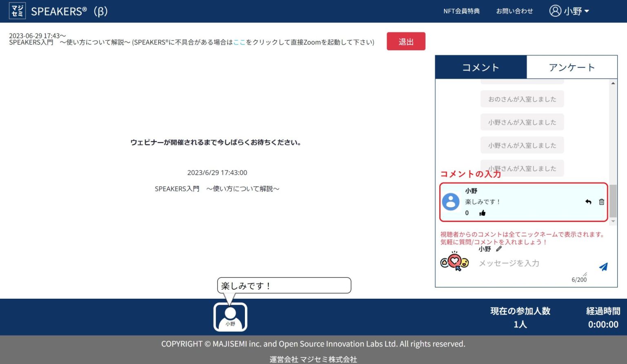The image size is (627, 364).
Task: Open NFT会員特典 in the top navigation
Action: click(461, 11)
